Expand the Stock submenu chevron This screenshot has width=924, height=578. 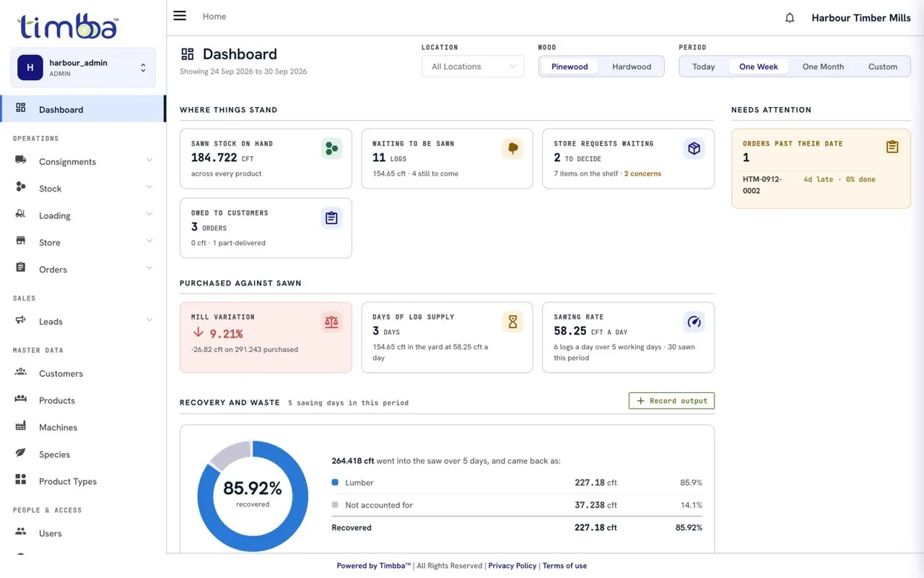[x=149, y=187]
